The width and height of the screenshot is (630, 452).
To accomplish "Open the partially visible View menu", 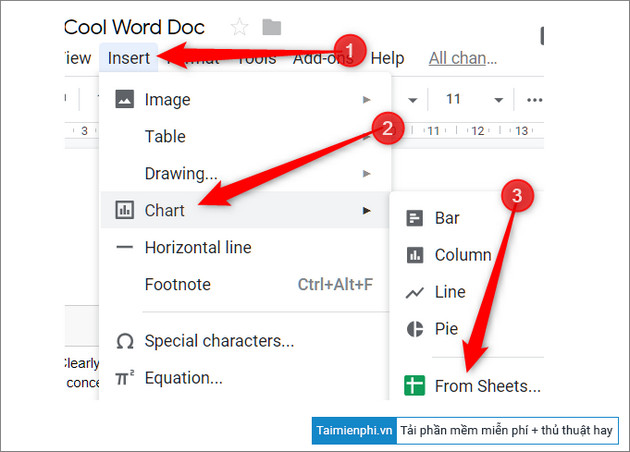I will [x=78, y=58].
